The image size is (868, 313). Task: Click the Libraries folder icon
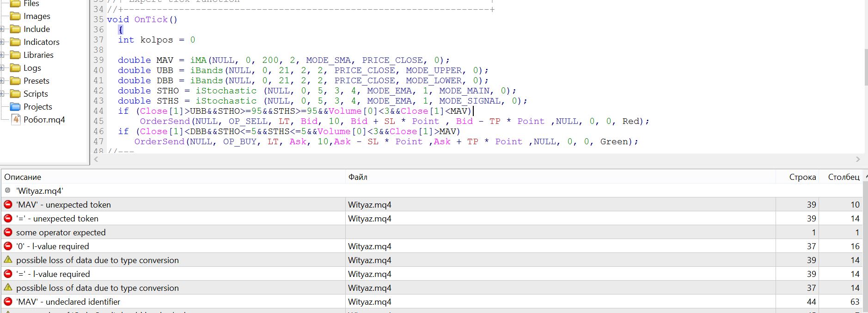[x=15, y=55]
